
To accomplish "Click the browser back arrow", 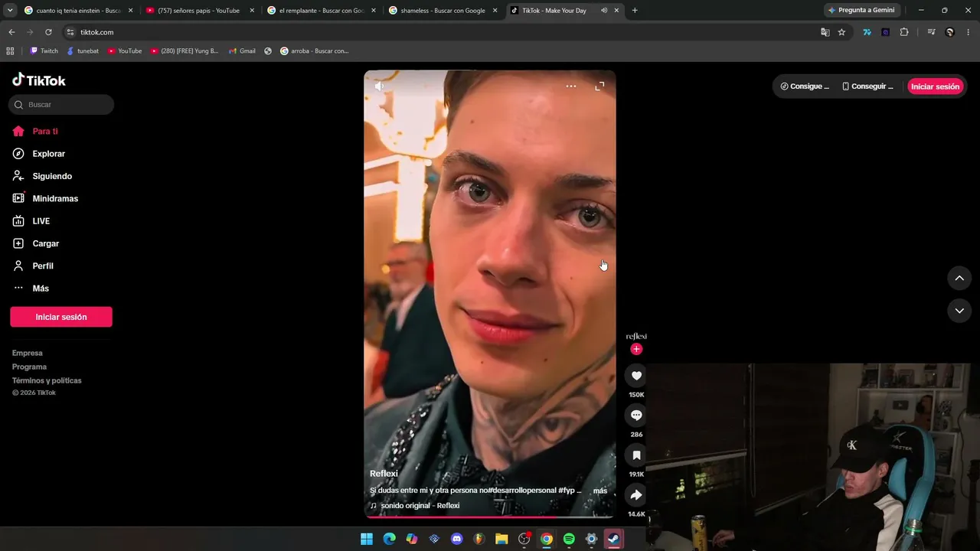I will [x=11, y=32].
